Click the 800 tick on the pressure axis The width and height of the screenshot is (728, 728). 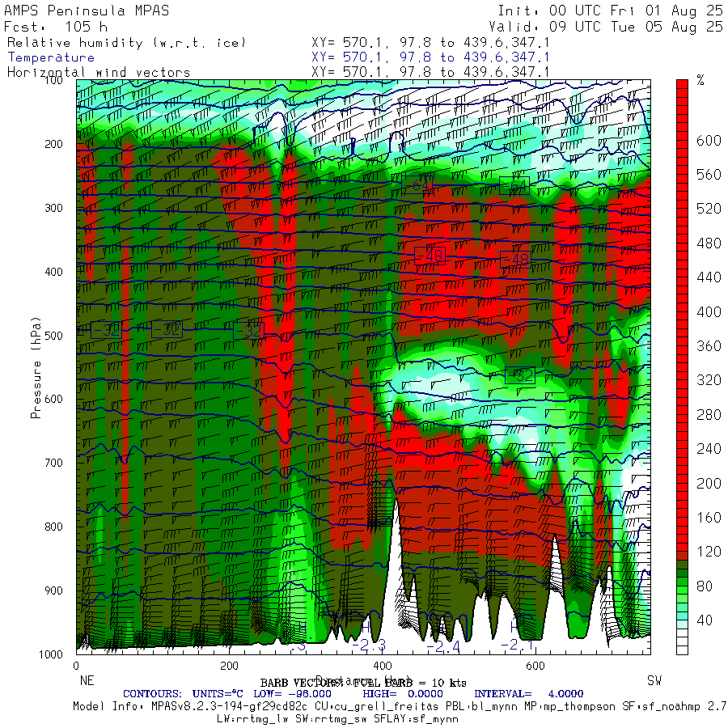point(54,527)
